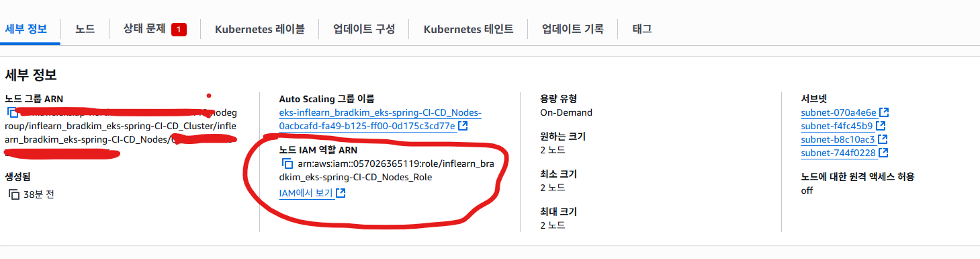The width and height of the screenshot is (980, 259).
Task: Open the Kubernetes 테인트 tab
Action: (x=468, y=29)
